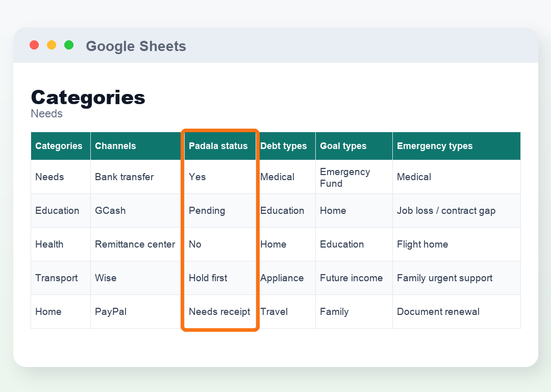The width and height of the screenshot is (551, 392).
Task: Click the Future income goal cell
Action: click(x=354, y=278)
